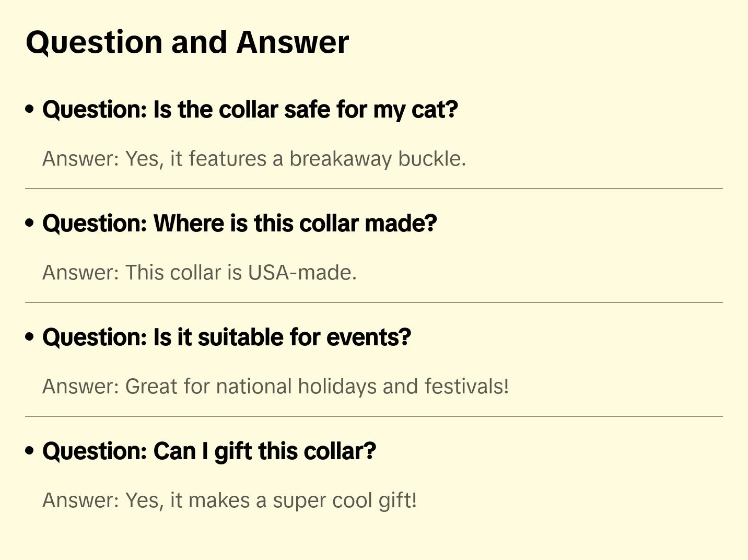748x560 pixels.
Task: Click the word "festivals!" in the third answer
Action: (x=466, y=387)
